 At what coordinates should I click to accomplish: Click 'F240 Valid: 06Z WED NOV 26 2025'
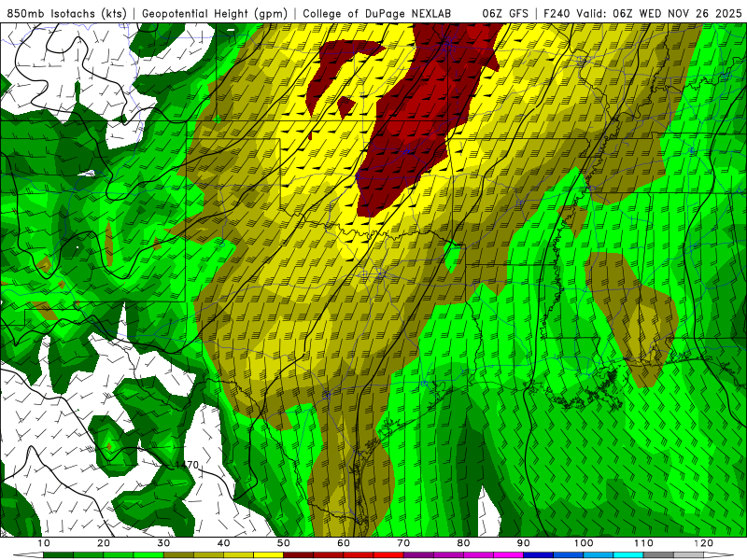[642, 14]
